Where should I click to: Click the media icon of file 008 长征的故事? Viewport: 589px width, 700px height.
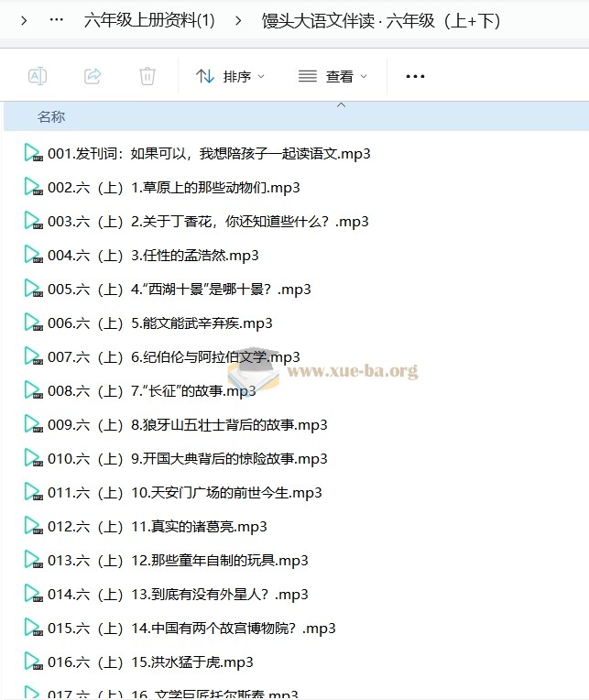click(34, 390)
